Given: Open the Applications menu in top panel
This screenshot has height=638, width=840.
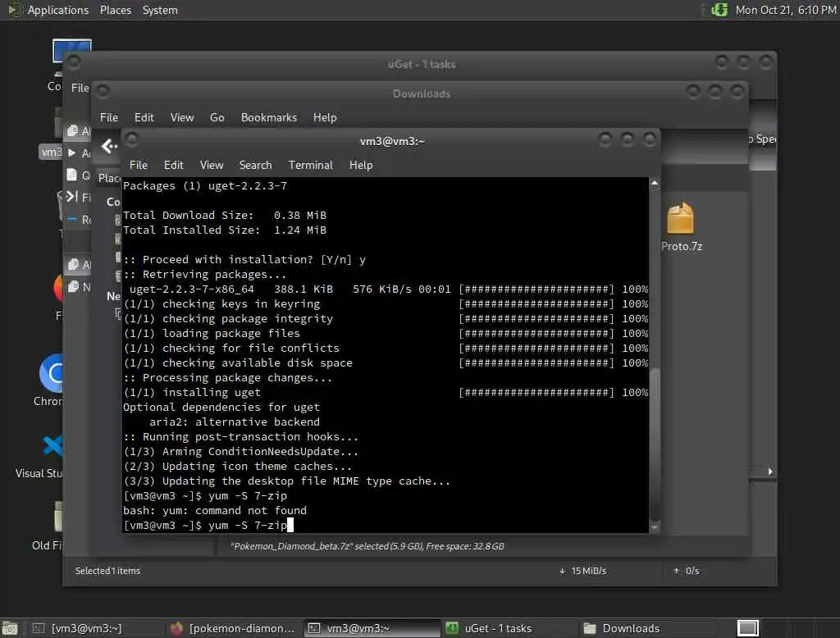Looking at the screenshot, I should [58, 10].
